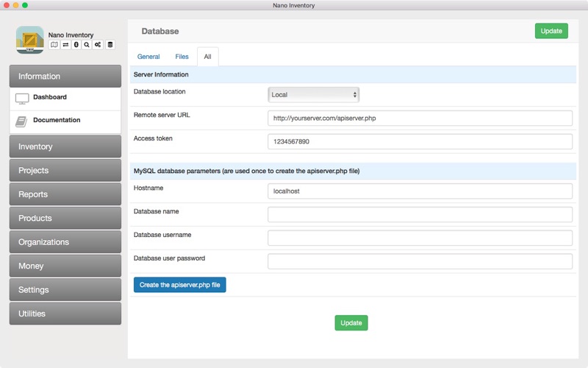Click the Create the apiserver.php file button
This screenshot has width=588, height=368.
[x=180, y=285]
